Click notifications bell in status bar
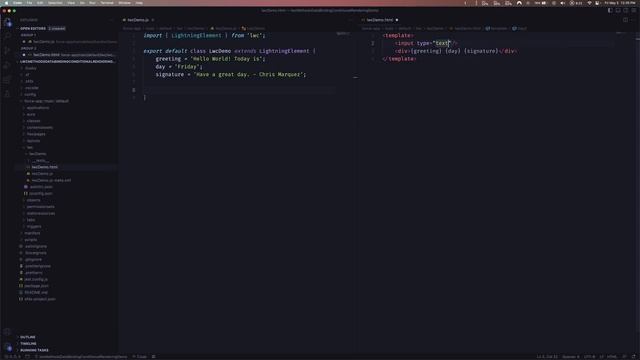The image size is (640, 360). coord(634,357)
